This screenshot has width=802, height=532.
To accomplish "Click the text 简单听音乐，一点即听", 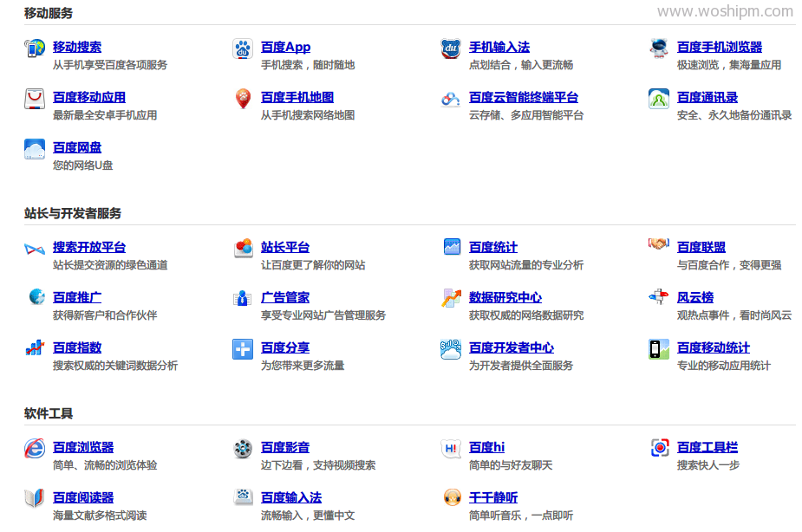I will tap(521, 516).
